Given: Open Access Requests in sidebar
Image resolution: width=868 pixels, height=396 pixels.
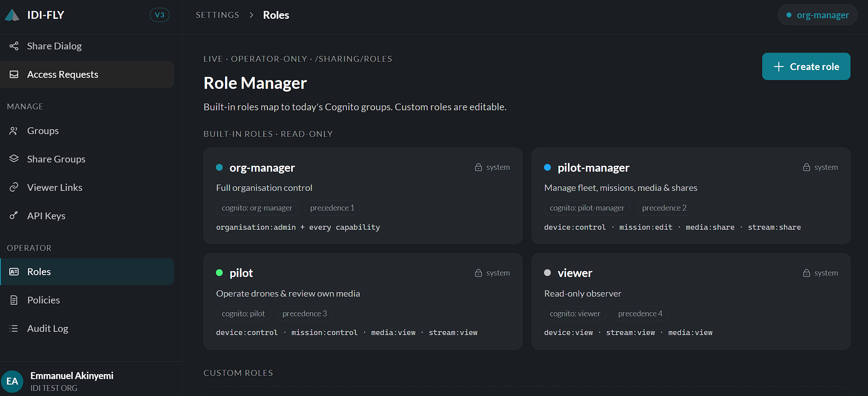Looking at the screenshot, I should [x=87, y=74].
